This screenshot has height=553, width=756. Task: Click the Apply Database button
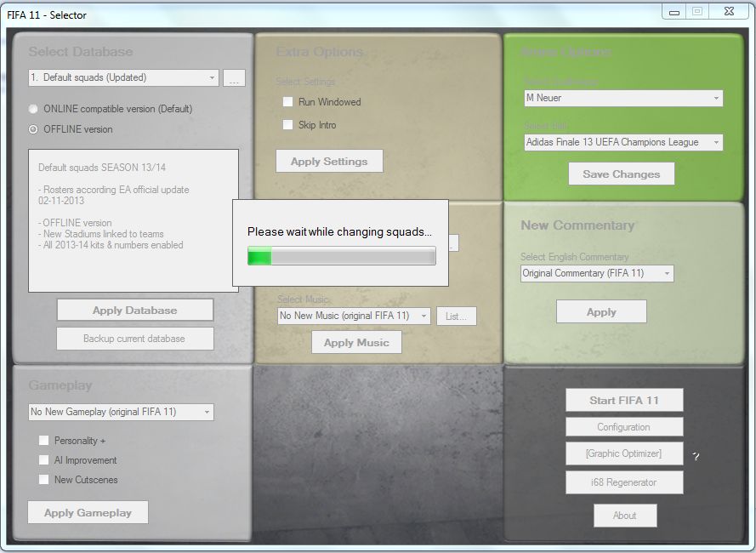click(135, 311)
